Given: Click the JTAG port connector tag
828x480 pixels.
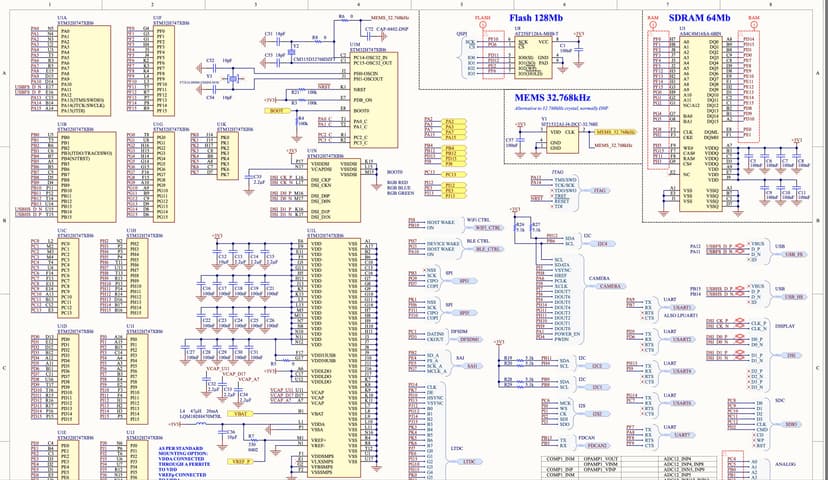Looking at the screenshot, I should pyautogui.click(x=599, y=190).
